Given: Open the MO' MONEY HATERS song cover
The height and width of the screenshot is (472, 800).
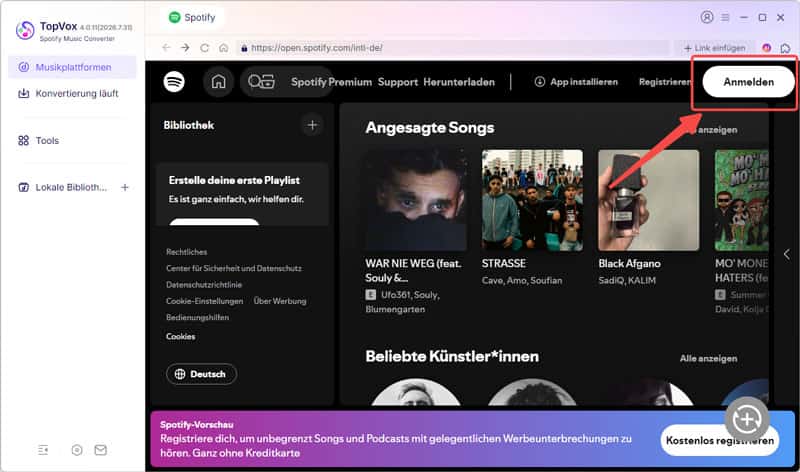Looking at the screenshot, I should (741, 200).
